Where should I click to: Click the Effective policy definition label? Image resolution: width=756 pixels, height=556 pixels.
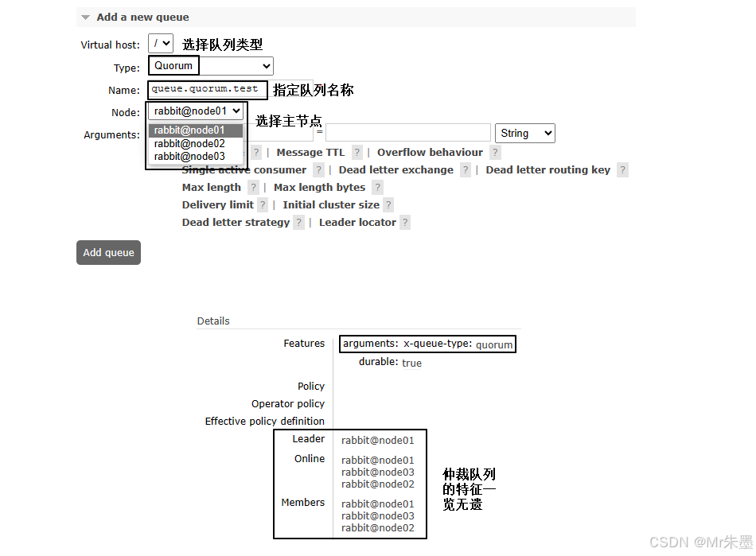265,422
